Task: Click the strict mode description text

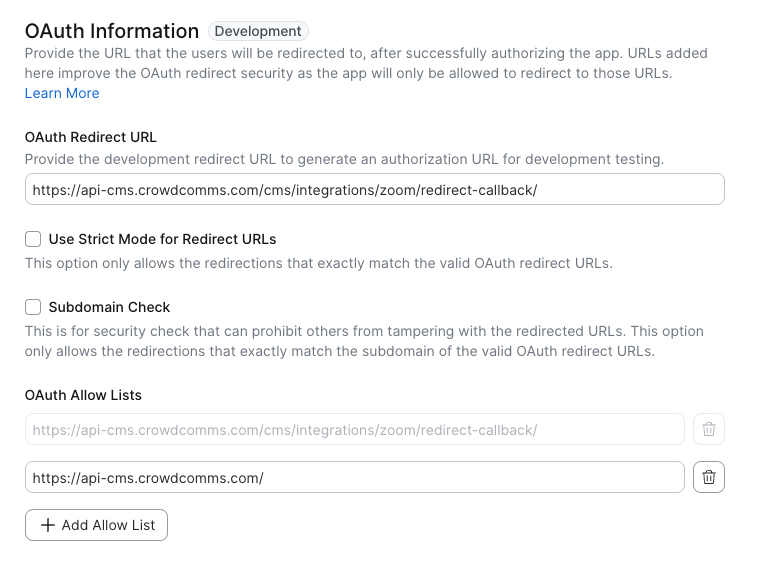Action: [x=318, y=263]
